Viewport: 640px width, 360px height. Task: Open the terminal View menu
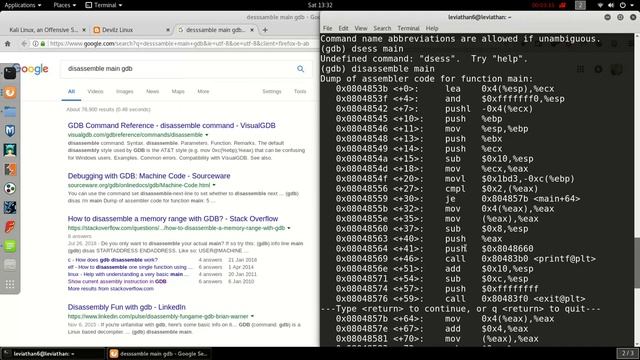pos(360,28)
